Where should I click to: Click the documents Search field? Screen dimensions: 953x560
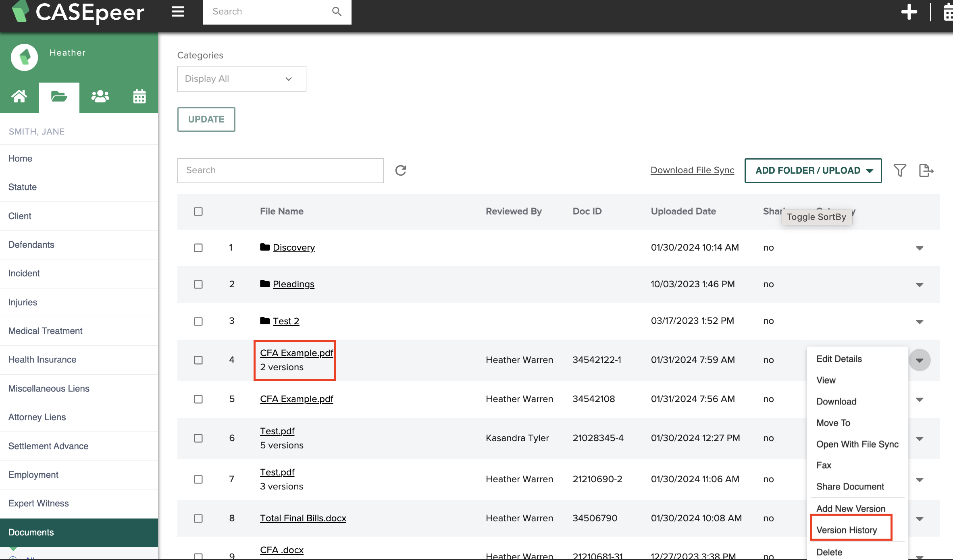(280, 170)
